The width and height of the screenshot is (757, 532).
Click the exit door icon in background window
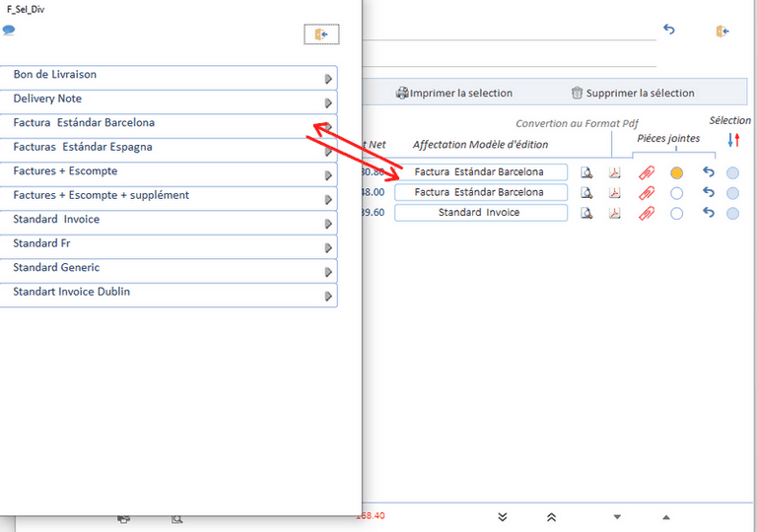click(723, 32)
